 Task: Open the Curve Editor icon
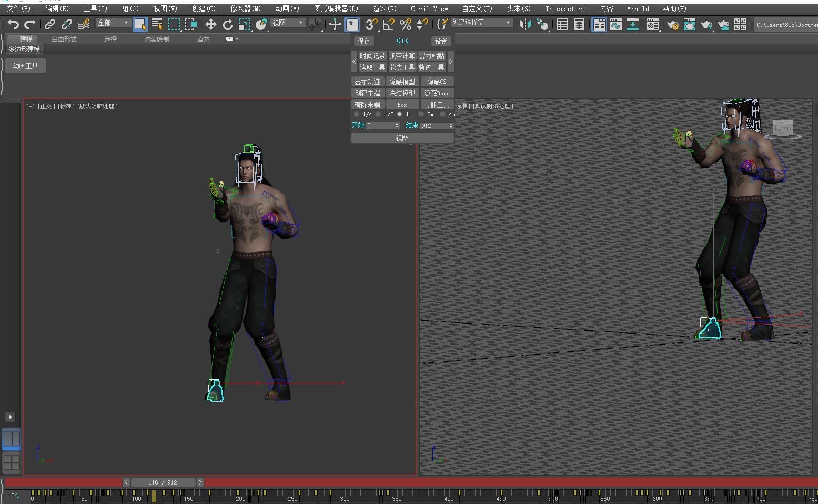pos(616,24)
